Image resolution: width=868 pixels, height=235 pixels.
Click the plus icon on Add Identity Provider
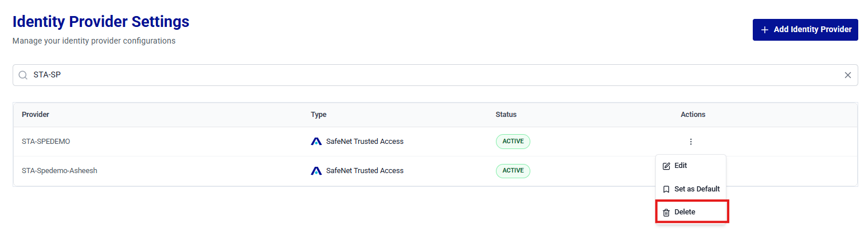pos(764,30)
